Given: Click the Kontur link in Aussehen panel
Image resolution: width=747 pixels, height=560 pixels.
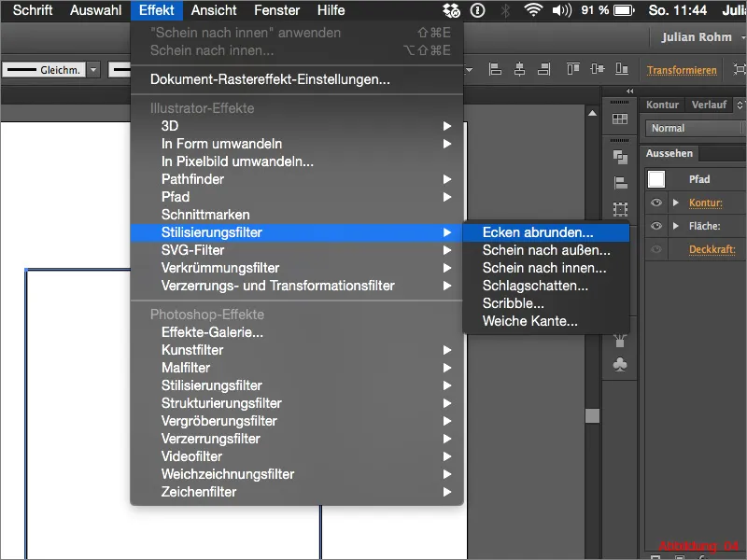Looking at the screenshot, I should tap(706, 203).
